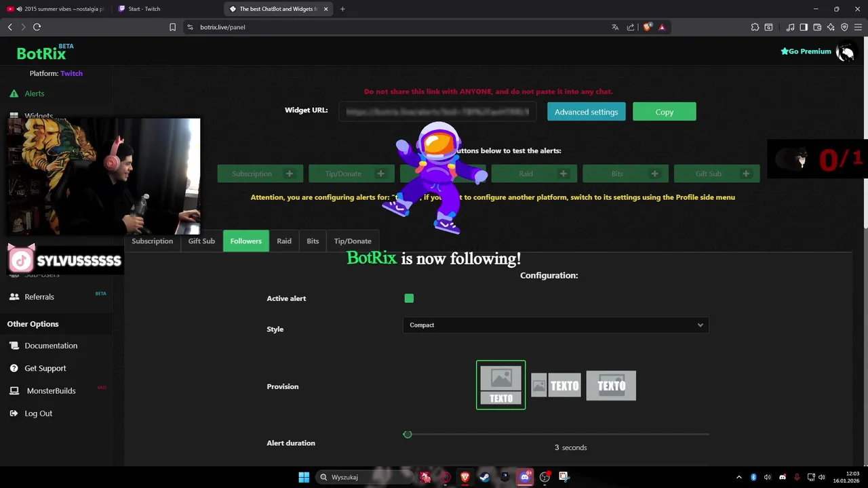Click the share page icon
868x488 pixels.
coord(631,27)
